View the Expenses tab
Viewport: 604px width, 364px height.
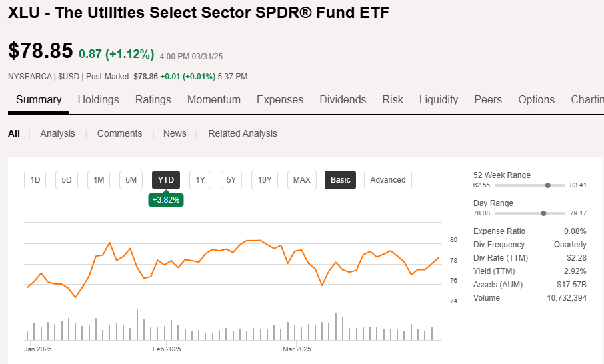tap(279, 100)
